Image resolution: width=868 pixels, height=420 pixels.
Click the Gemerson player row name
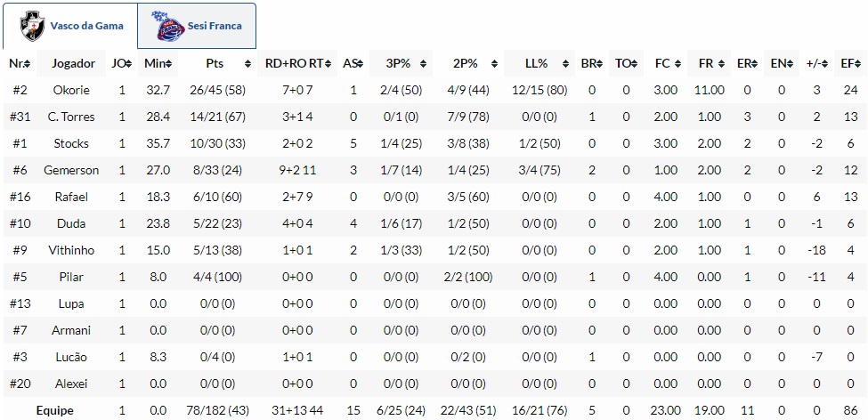[71, 170]
